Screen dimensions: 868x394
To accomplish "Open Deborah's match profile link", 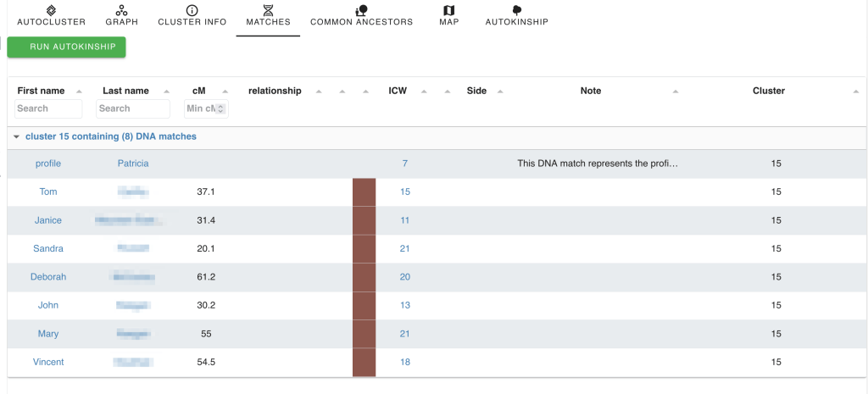I will [x=48, y=277].
